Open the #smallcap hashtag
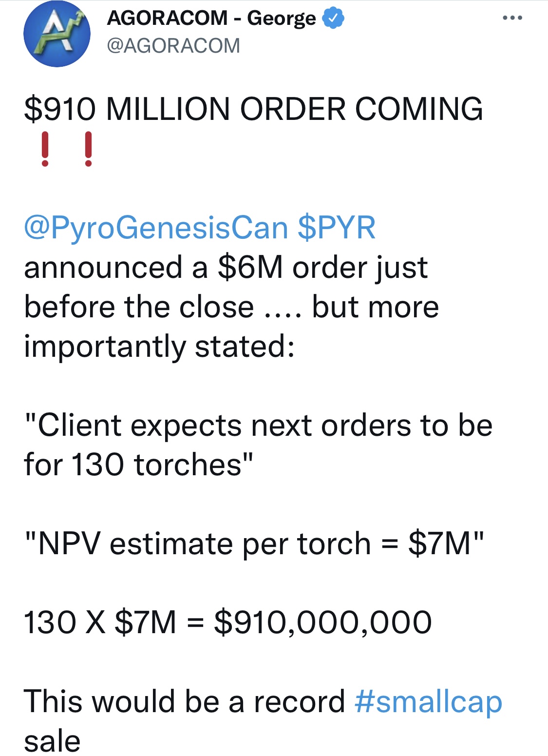 pos(428,701)
